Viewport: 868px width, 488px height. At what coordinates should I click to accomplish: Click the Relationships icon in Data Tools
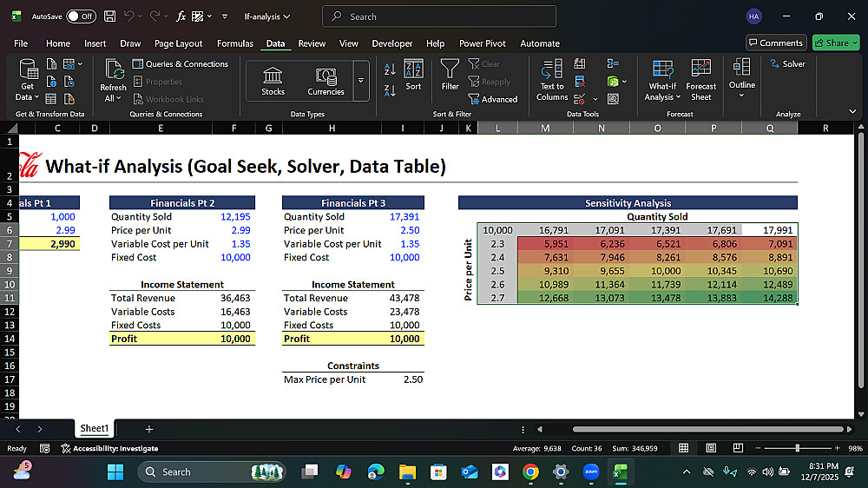pos(613,99)
